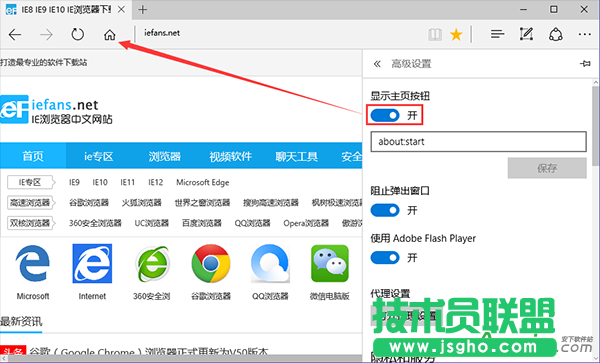600x363 pixels.
Task: Select the 首页 navigation tab
Action: [x=33, y=156]
